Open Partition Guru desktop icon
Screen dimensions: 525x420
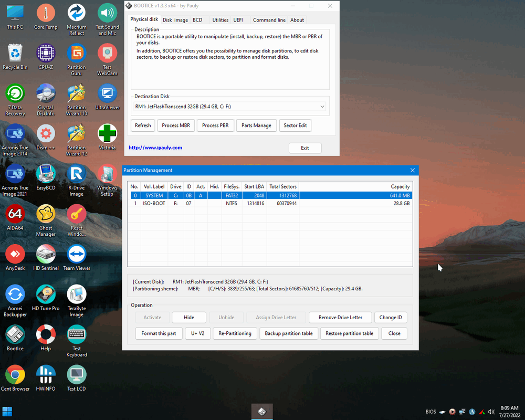coord(76,60)
